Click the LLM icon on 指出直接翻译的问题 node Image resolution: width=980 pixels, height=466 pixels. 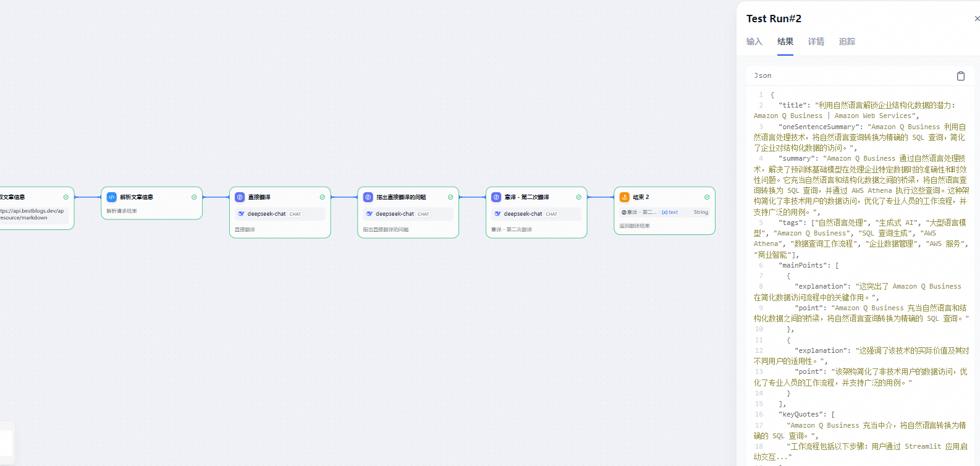point(368,197)
